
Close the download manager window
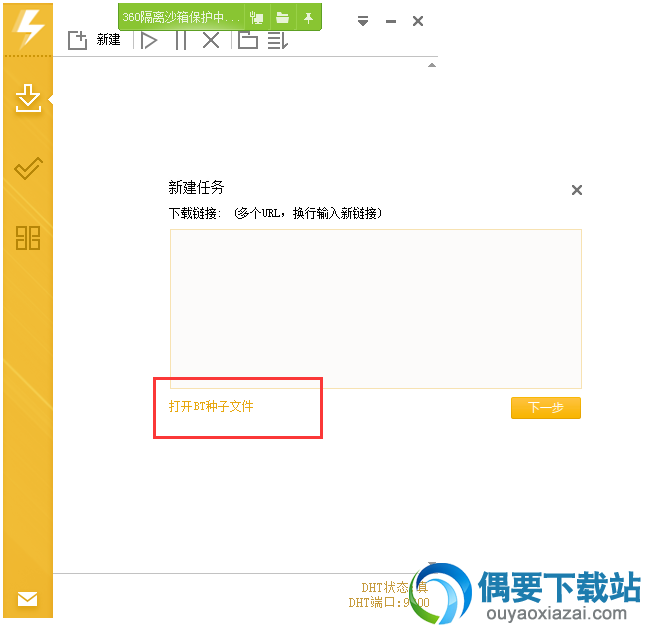point(418,21)
